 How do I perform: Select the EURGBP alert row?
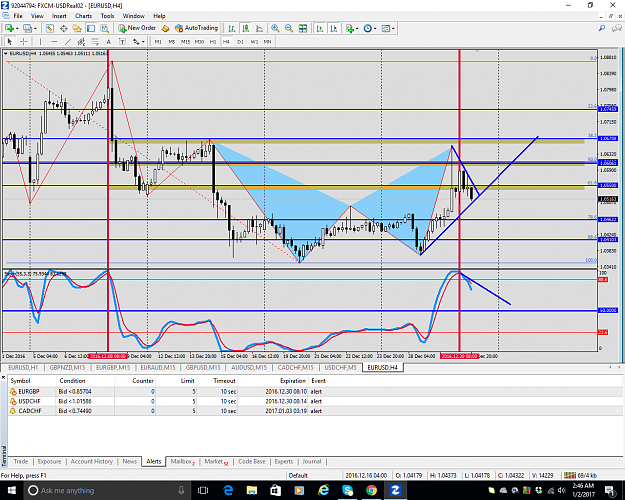[315, 392]
